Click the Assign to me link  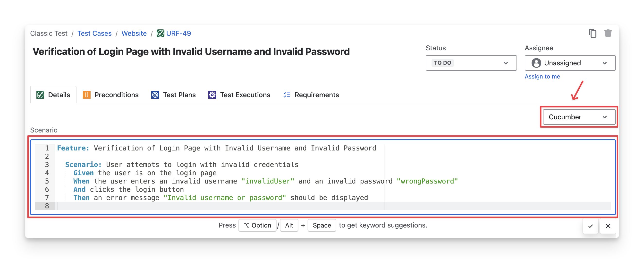542,77
